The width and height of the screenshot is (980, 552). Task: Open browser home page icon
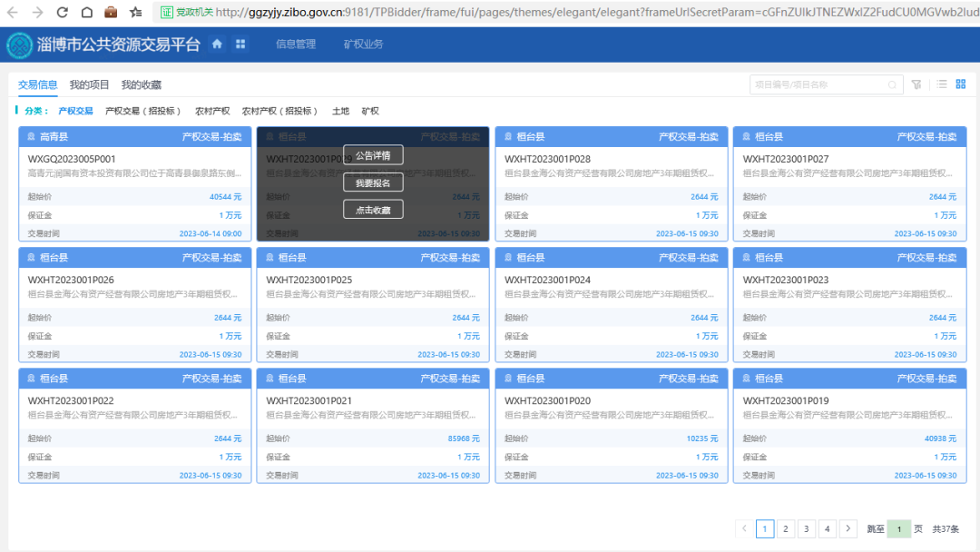click(x=87, y=12)
